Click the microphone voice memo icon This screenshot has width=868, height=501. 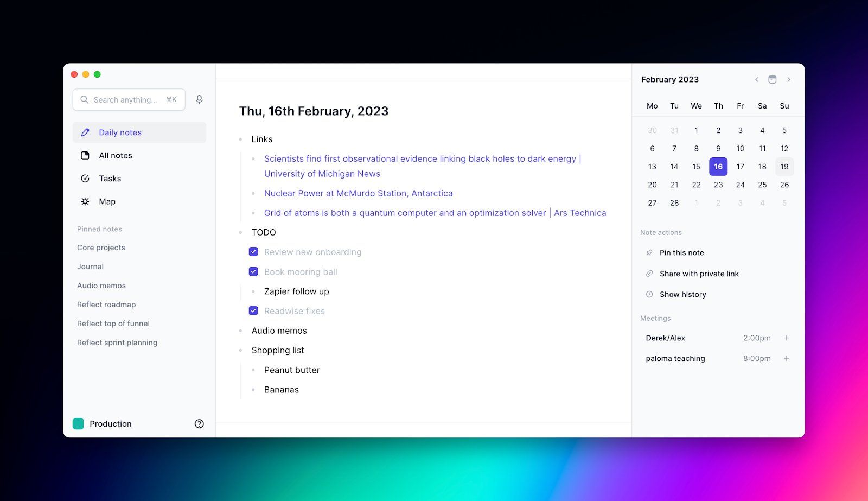199,100
